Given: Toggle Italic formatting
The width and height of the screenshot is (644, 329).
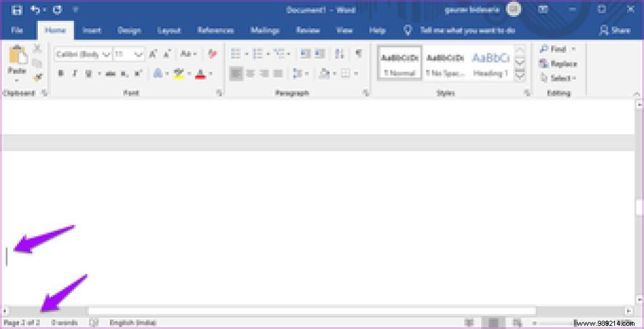Looking at the screenshot, I should coord(75,73).
